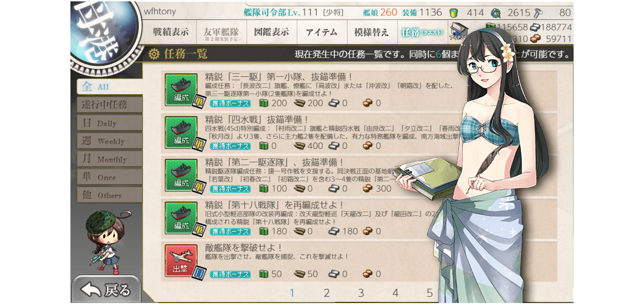Open the 模様替え menu item
The width and height of the screenshot is (644, 305).
click(372, 32)
